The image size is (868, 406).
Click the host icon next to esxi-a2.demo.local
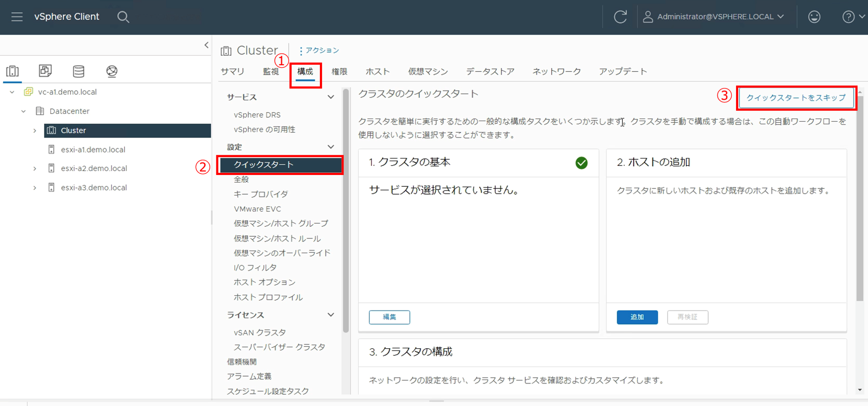pos(51,168)
